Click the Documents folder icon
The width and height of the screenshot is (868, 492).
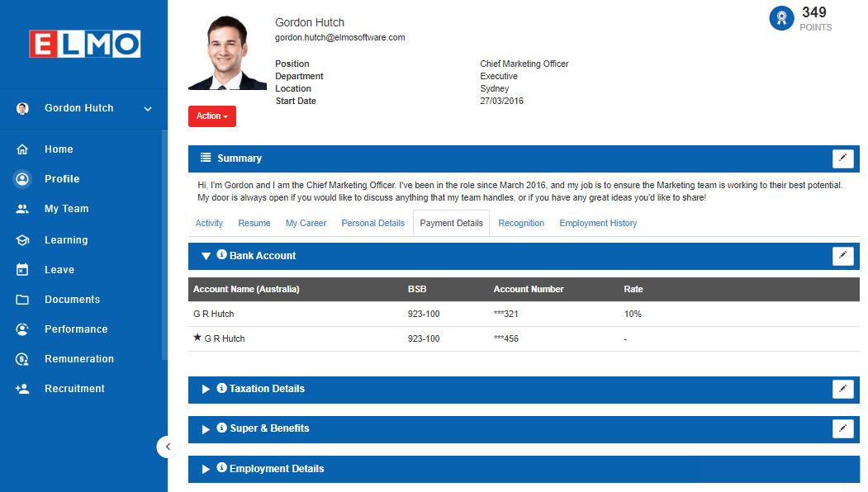[x=22, y=300]
